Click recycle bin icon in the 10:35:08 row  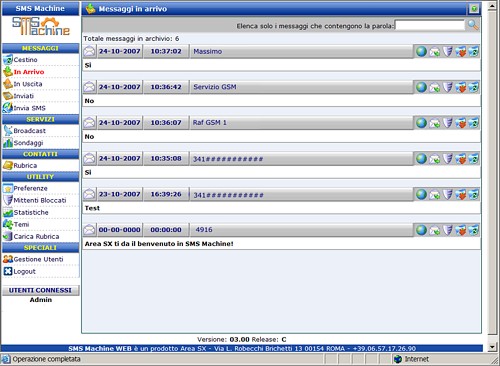[x=474, y=159]
